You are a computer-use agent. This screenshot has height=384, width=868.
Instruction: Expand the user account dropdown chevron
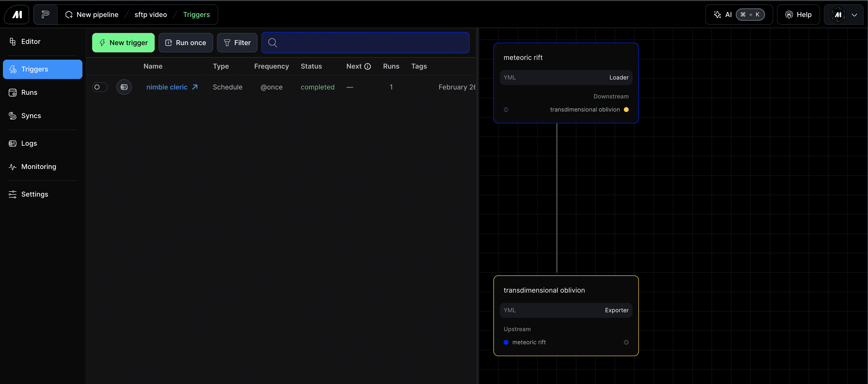854,15
